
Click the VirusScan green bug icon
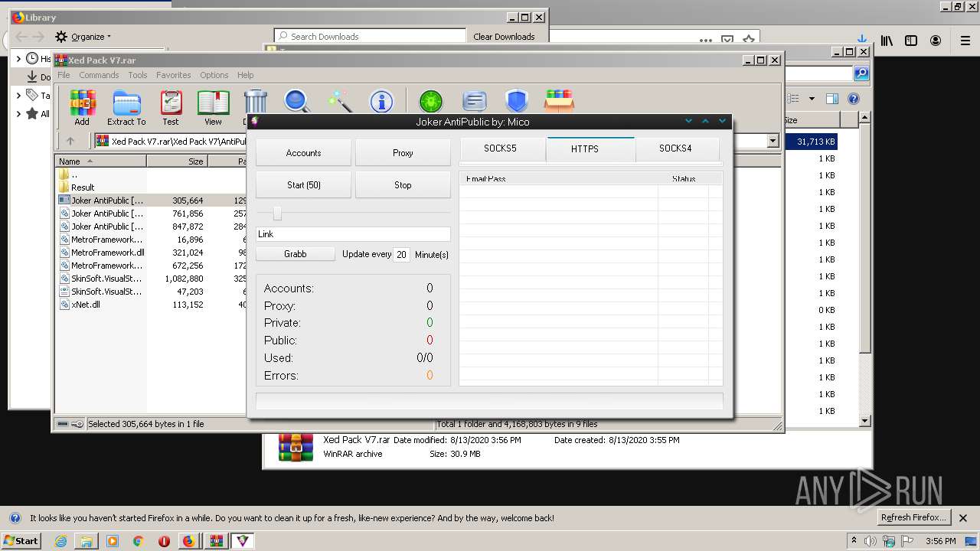coord(431,102)
